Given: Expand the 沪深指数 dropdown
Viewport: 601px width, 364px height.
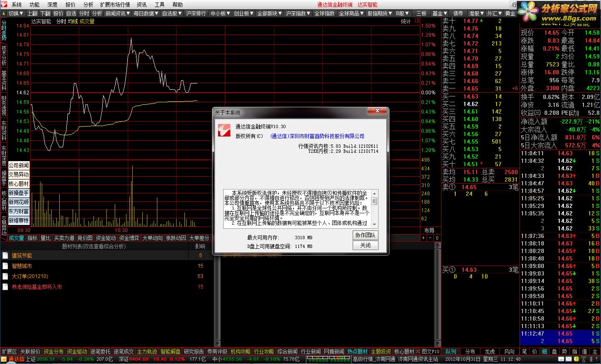Looking at the screenshot, I should click(298, 13).
